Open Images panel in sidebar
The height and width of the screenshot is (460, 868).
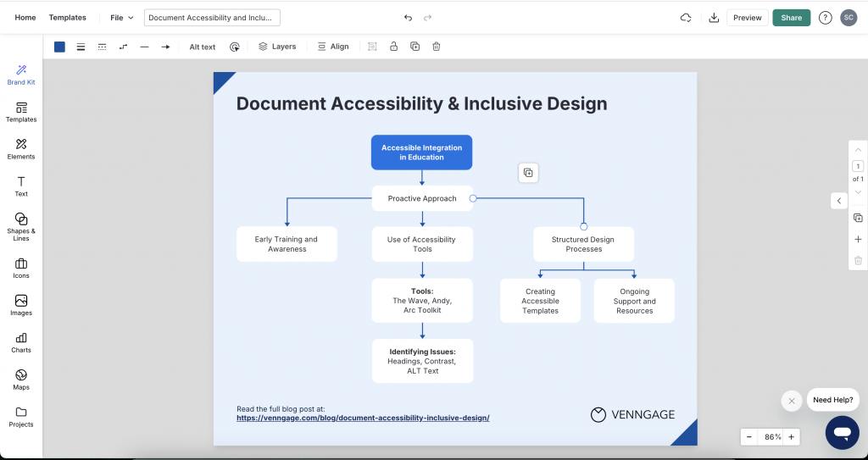[21, 306]
